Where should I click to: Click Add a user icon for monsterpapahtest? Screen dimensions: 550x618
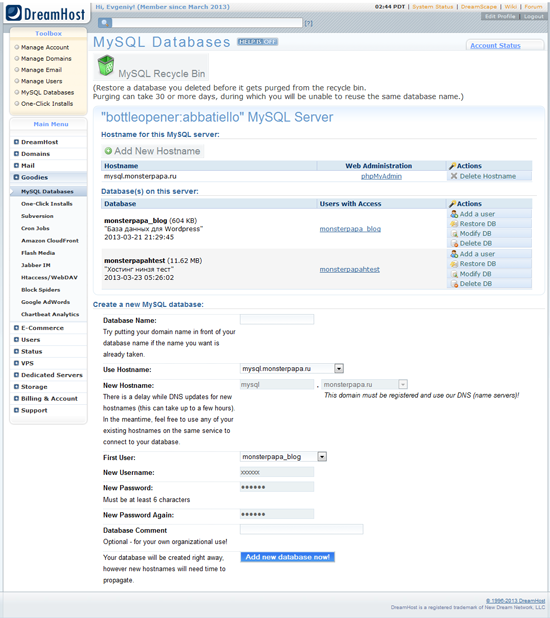[x=454, y=254]
